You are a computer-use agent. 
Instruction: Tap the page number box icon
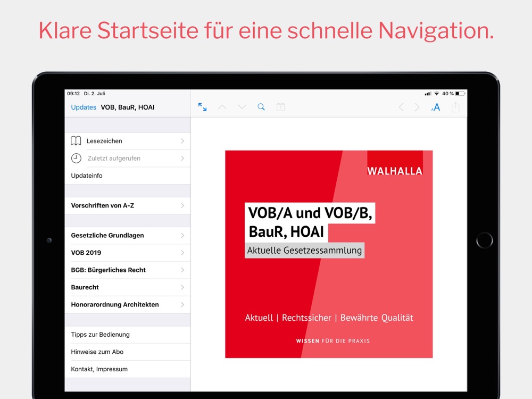[x=280, y=107]
